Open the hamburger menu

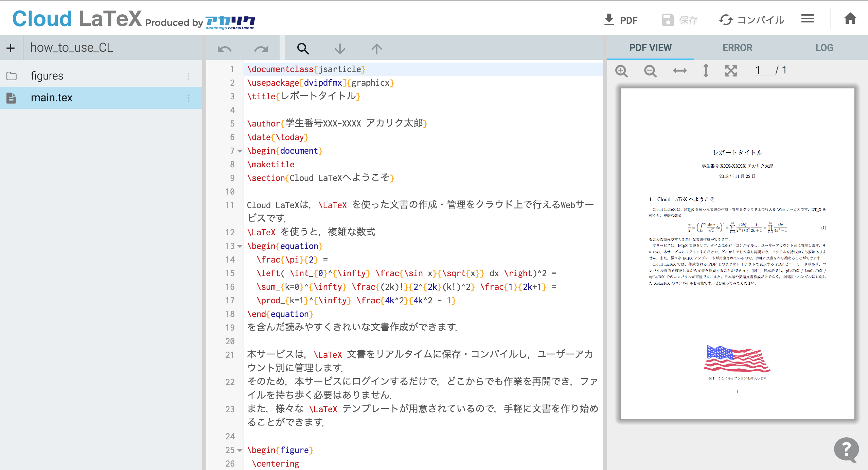pos(807,19)
